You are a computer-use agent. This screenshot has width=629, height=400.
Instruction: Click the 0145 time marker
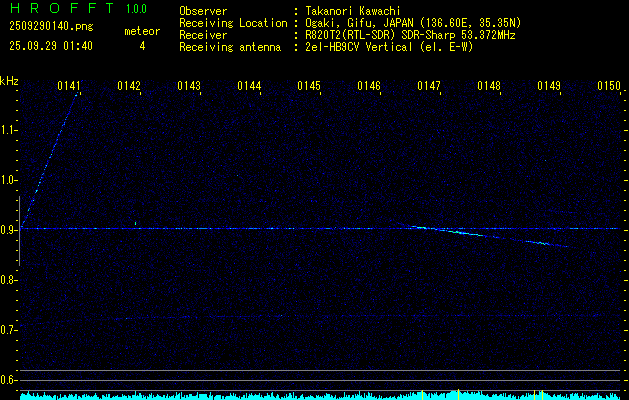click(x=309, y=87)
